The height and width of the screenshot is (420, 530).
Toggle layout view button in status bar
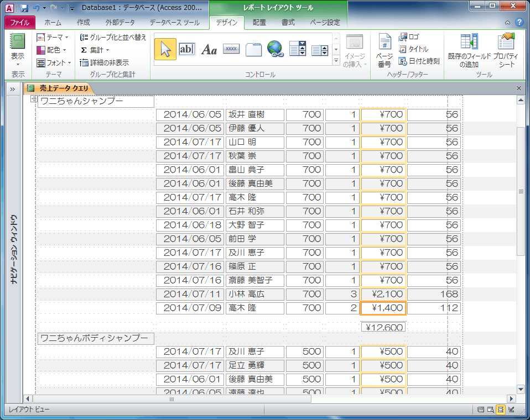501,410
